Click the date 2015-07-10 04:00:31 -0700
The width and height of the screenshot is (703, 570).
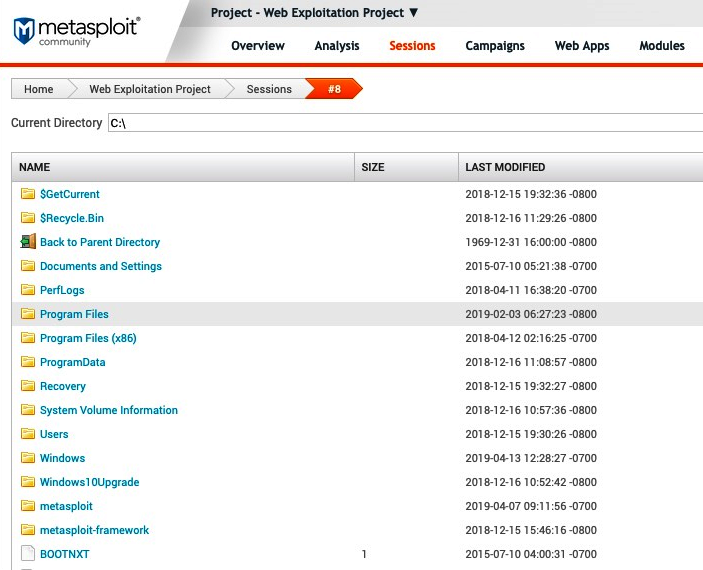click(x=531, y=554)
